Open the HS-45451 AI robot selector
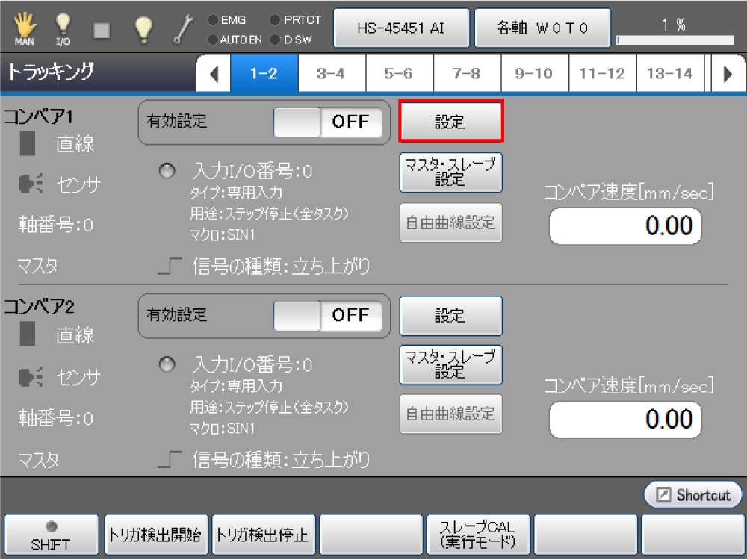Screen dimensions: 747x560 402,28
